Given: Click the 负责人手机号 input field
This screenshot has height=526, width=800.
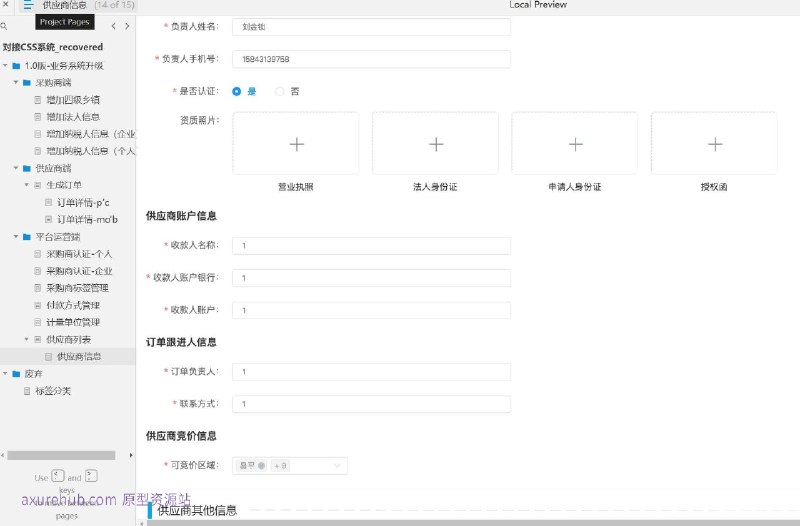Looking at the screenshot, I should click(371, 59).
